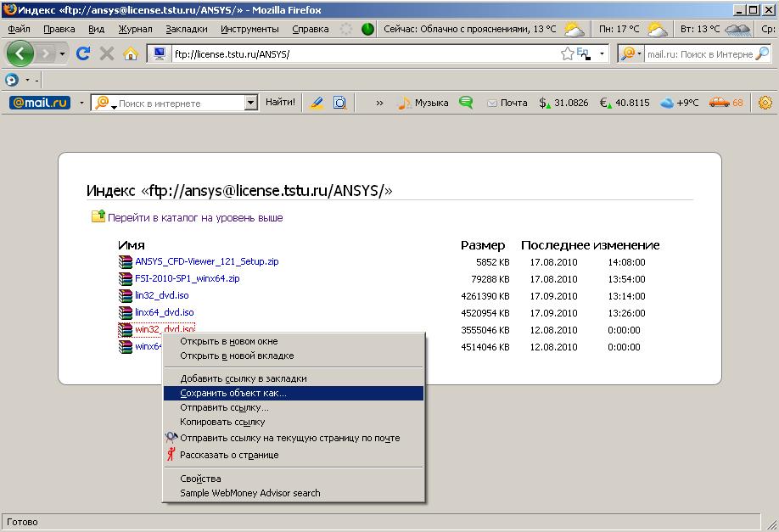Open the Справка menu
This screenshot has width=779, height=532.
tap(311, 30)
